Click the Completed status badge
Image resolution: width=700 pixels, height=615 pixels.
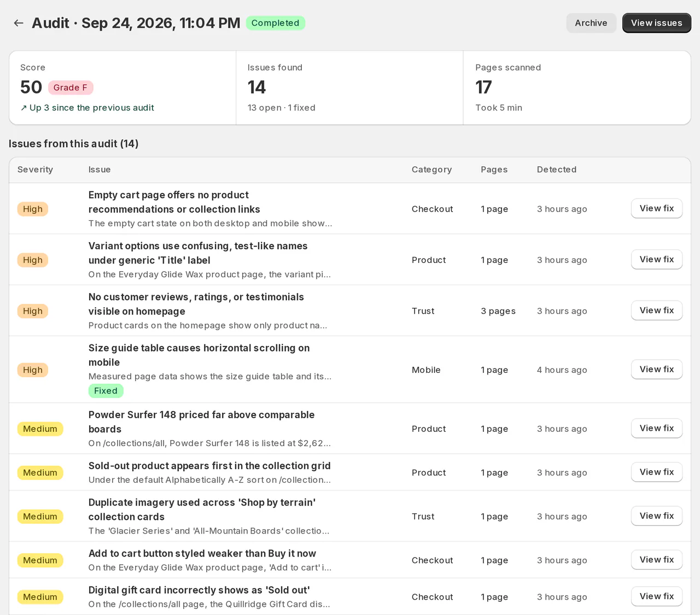pos(275,23)
